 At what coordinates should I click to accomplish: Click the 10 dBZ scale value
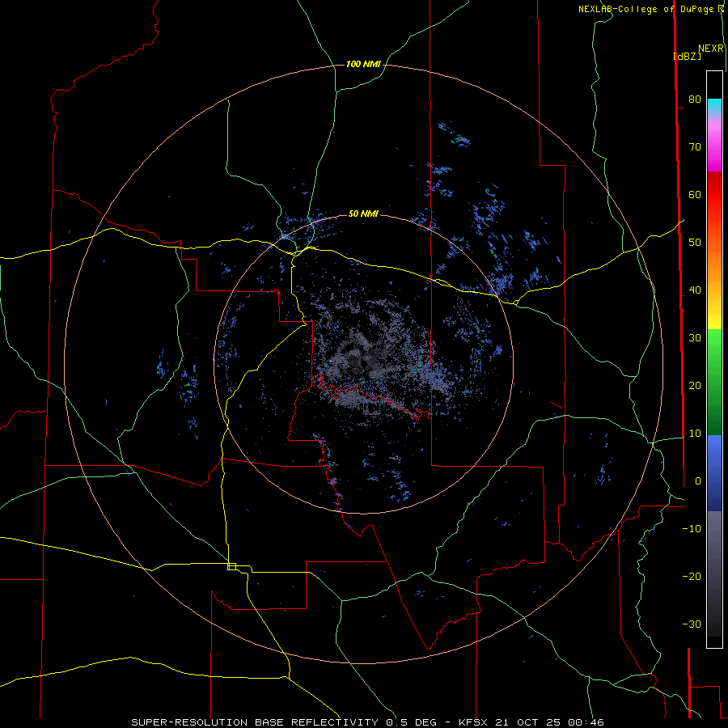pos(695,434)
